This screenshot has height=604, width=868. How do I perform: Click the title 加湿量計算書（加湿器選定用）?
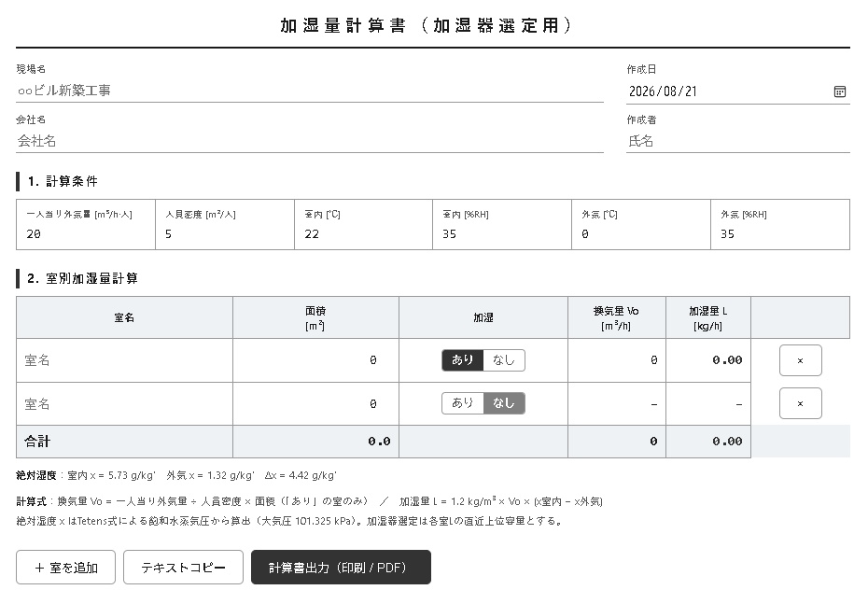[x=427, y=25]
